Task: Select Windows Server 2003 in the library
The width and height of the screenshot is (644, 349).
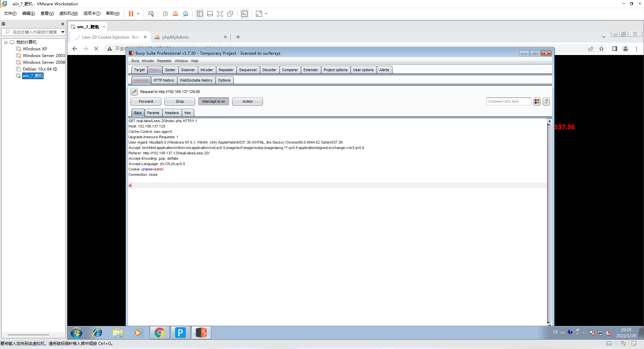Action: (41, 56)
